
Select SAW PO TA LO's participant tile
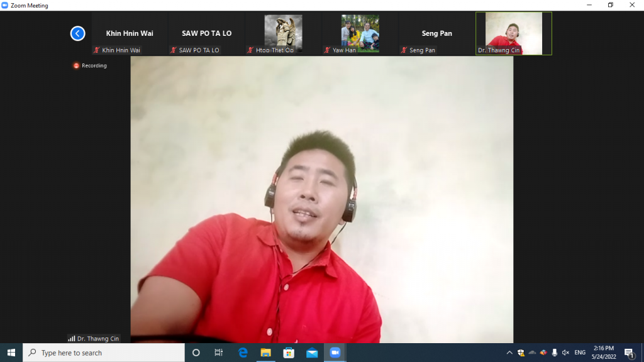pos(206,33)
